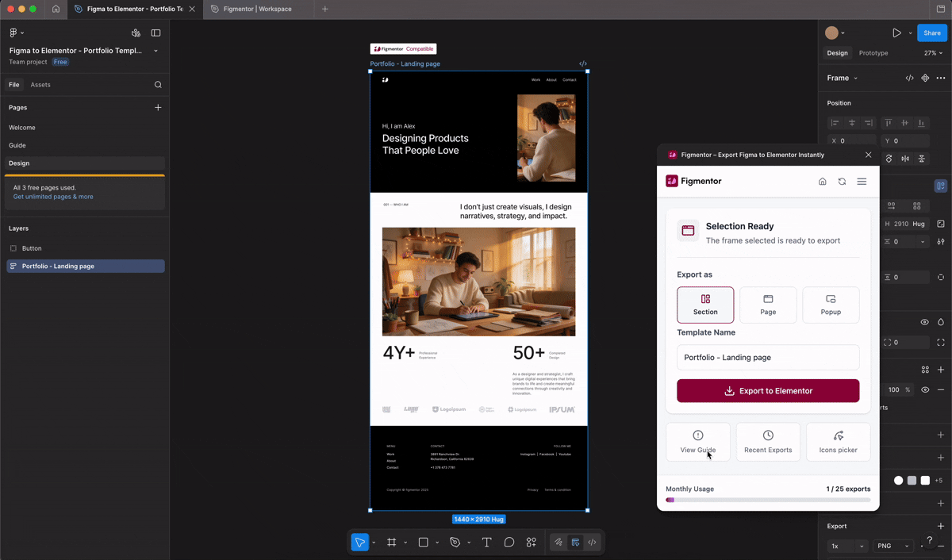
Task: Open the Assets tab
Action: coord(40,85)
